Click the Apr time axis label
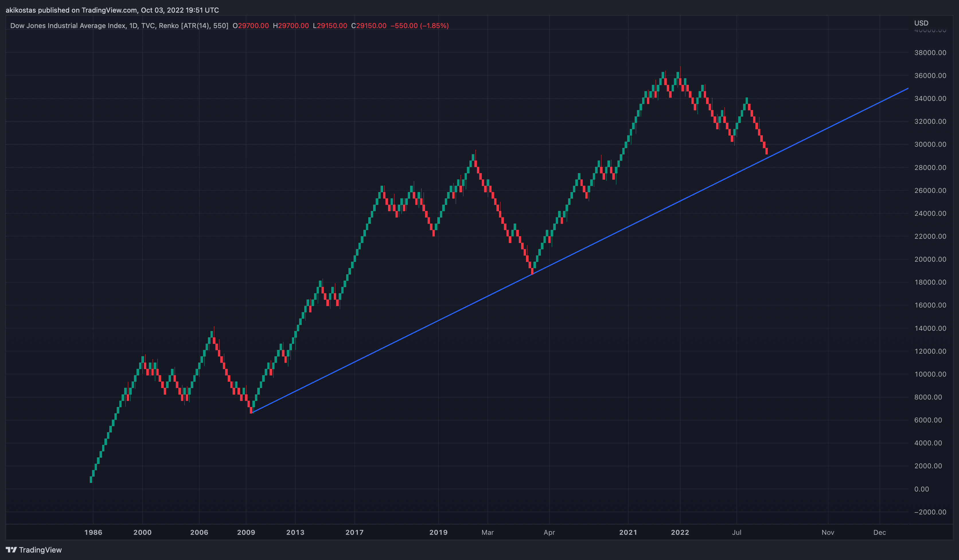The width and height of the screenshot is (959, 560). click(549, 532)
